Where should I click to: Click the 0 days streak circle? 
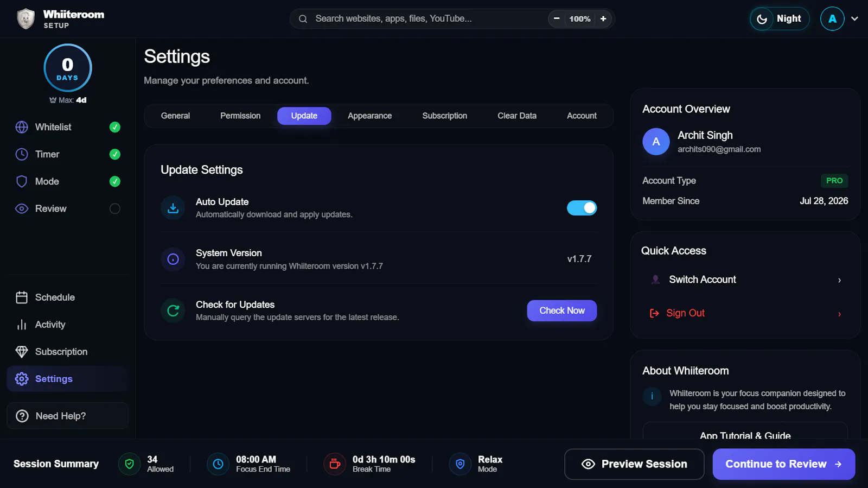(68, 68)
